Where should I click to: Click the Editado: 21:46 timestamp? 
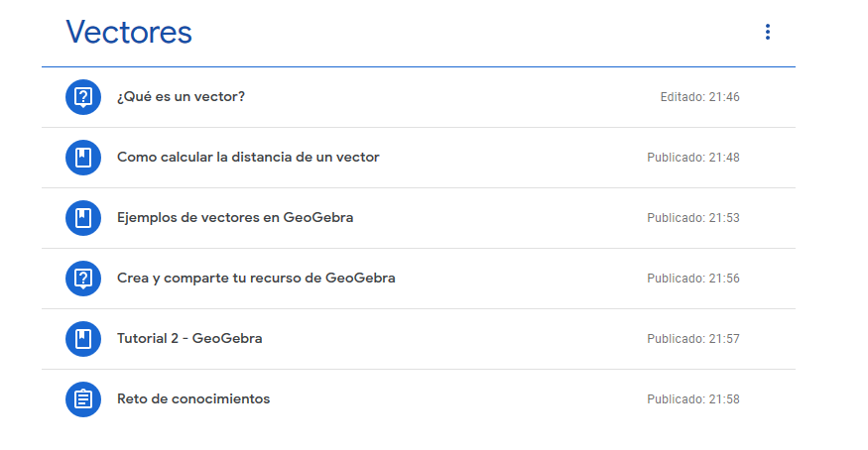click(x=699, y=97)
